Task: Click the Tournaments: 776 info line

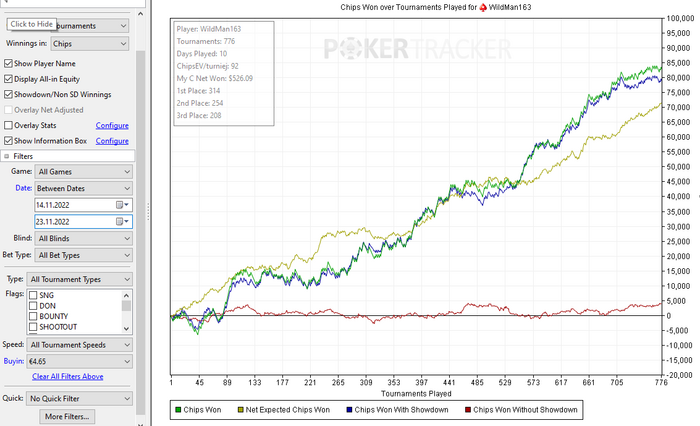Action: click(206, 41)
